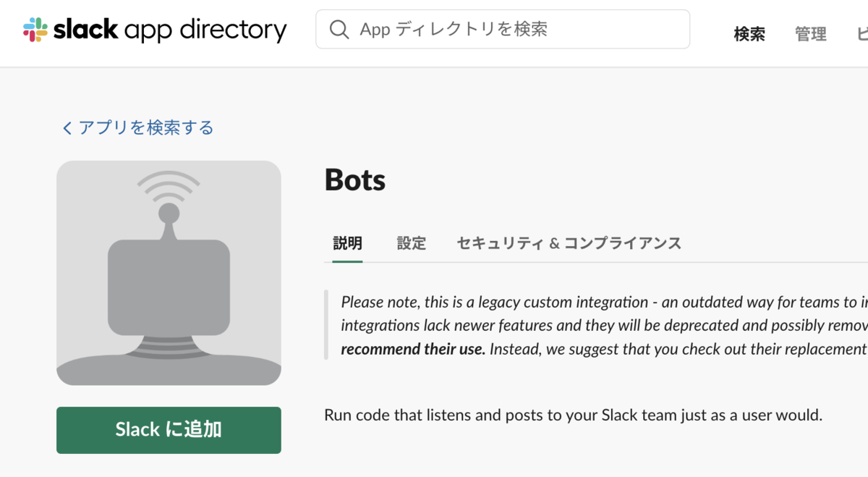Open the 管理 navigation item
The width and height of the screenshot is (868, 477).
(x=810, y=34)
